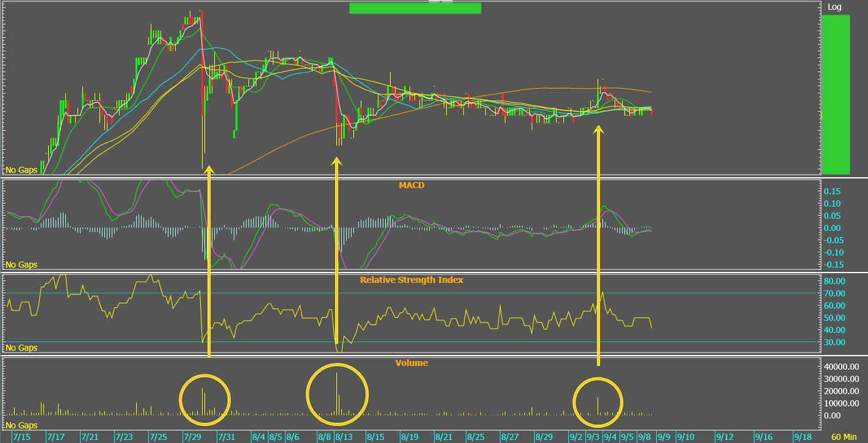The image size is (868, 443).
Task: Select the 8/27 date label
Action: pos(510,438)
